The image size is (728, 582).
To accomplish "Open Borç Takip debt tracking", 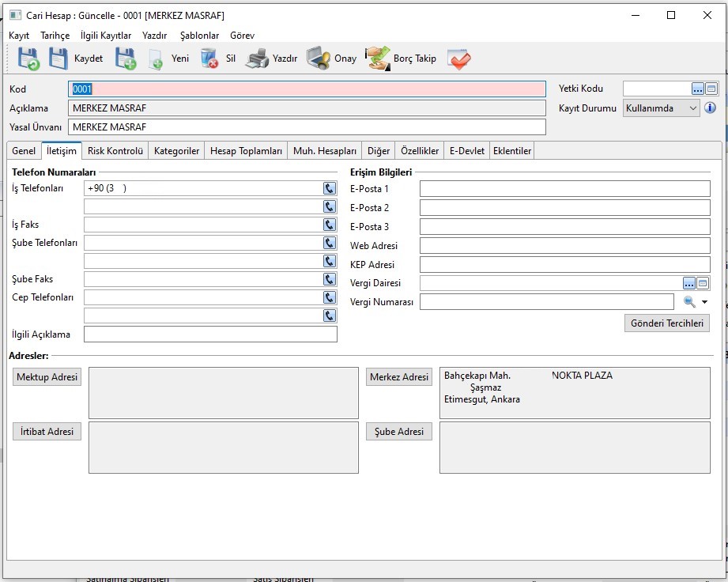I will point(378,59).
